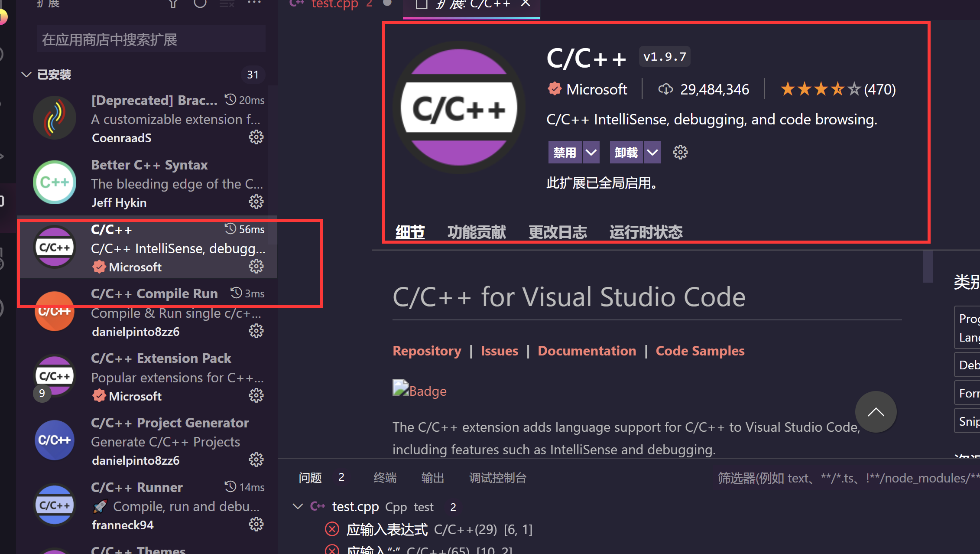
Task: Click the 此扩展已全局启用 status text
Action: pos(602,182)
